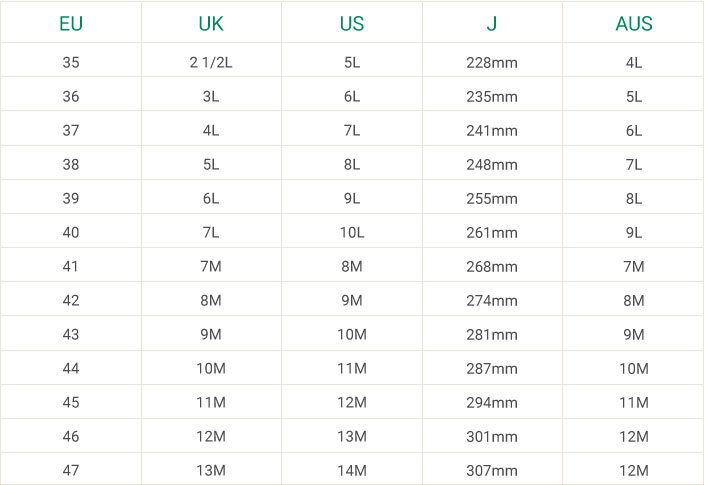The image size is (705, 485).
Task: Click the EU column header
Action: tap(71, 24)
